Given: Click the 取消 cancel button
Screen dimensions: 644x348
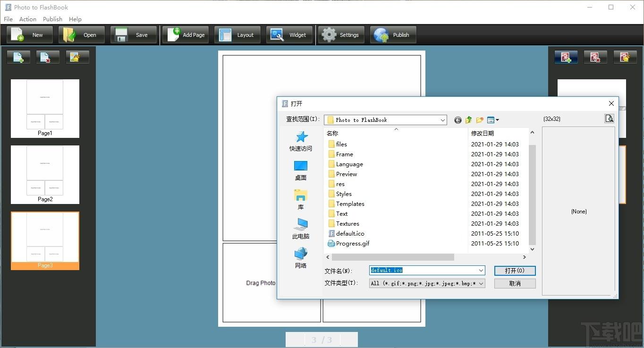Looking at the screenshot, I should [x=515, y=283].
